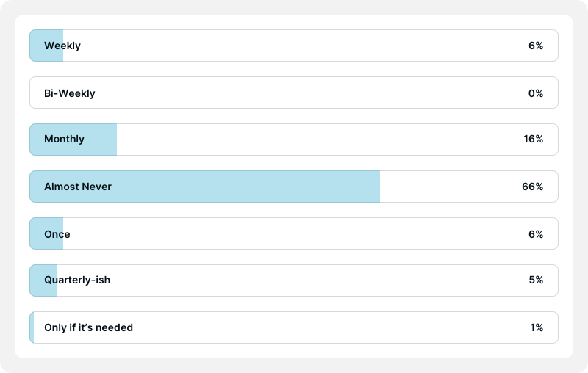This screenshot has height=373, width=588.
Task: Select the Monthly poll row
Action: click(x=293, y=140)
